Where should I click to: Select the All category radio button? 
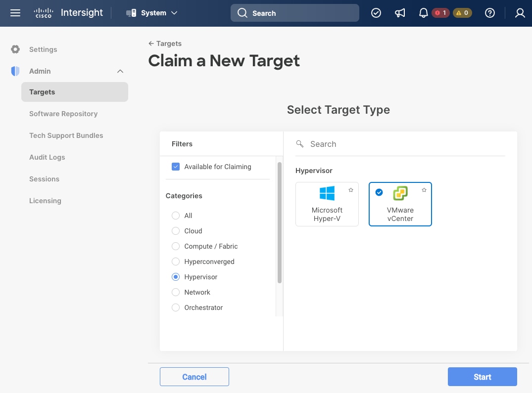coord(175,216)
